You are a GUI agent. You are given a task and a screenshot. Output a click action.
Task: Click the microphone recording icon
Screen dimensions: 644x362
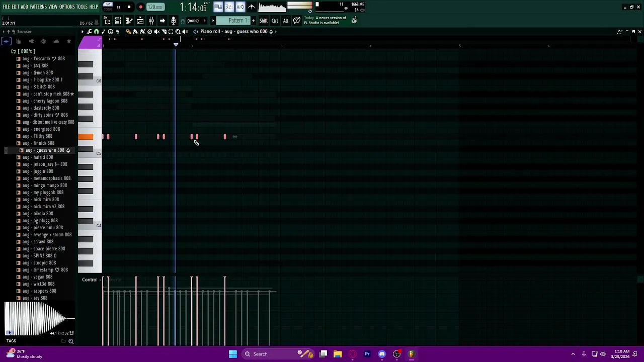point(173,21)
